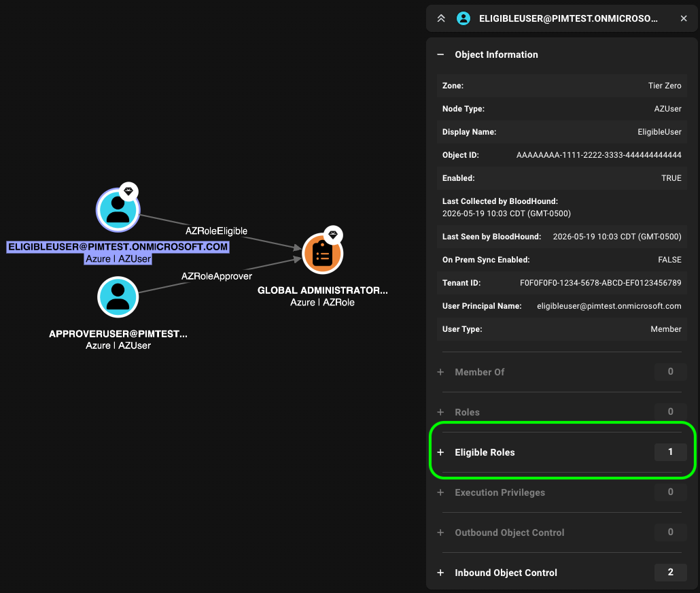Collapse the Object Information section
The width and height of the screenshot is (700, 593).
pyautogui.click(x=440, y=54)
